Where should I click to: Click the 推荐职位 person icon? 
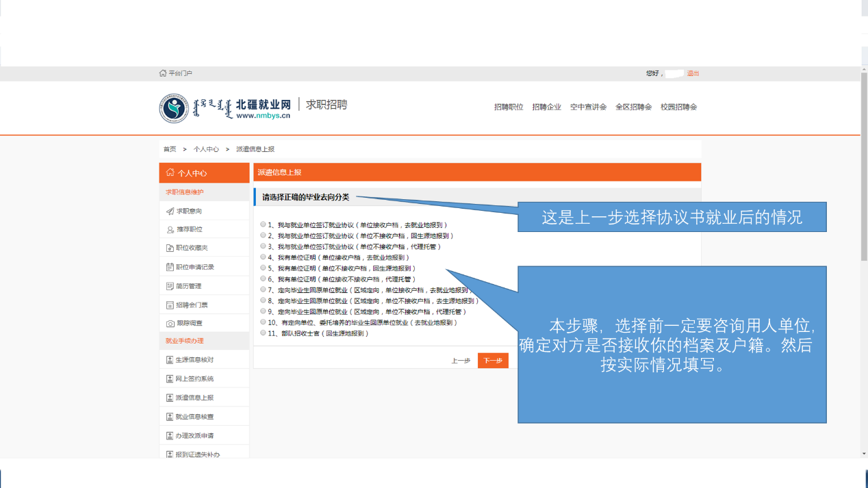click(170, 230)
